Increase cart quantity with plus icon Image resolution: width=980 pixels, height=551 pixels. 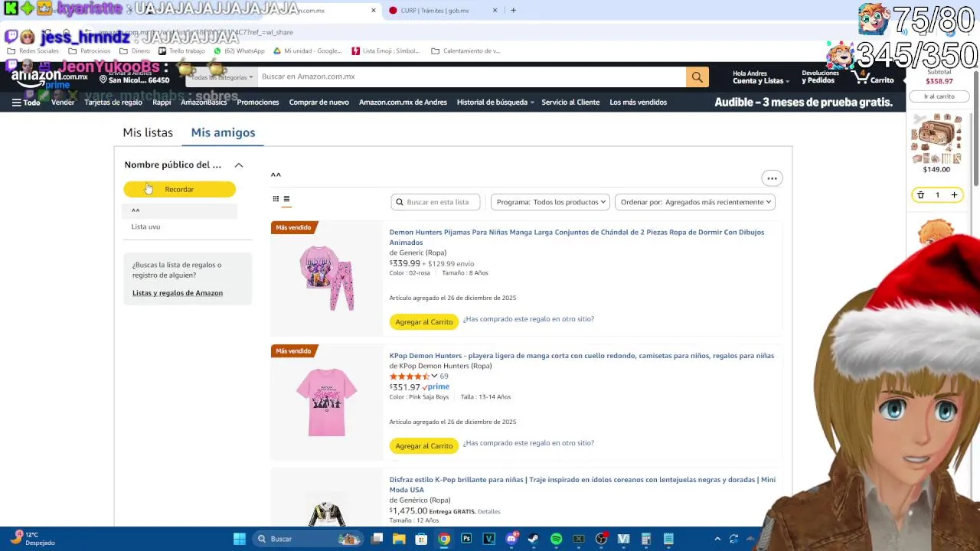pos(954,195)
